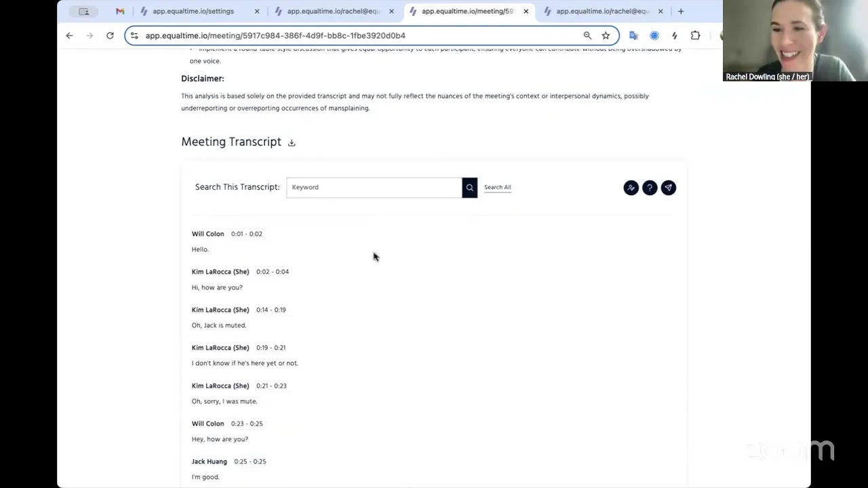Close the active meeting tab
The width and height of the screenshot is (868, 488).
[x=526, y=11]
